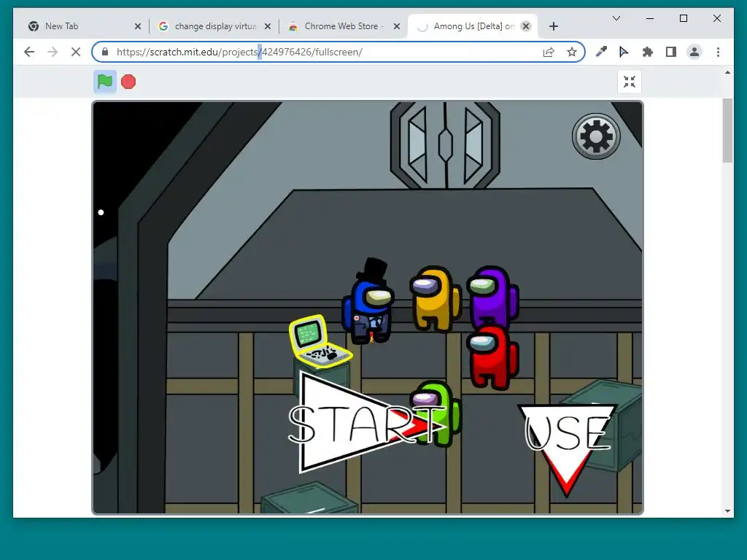Open tab search dropdown chevron
This screenshot has width=747, height=560.
(x=616, y=18)
